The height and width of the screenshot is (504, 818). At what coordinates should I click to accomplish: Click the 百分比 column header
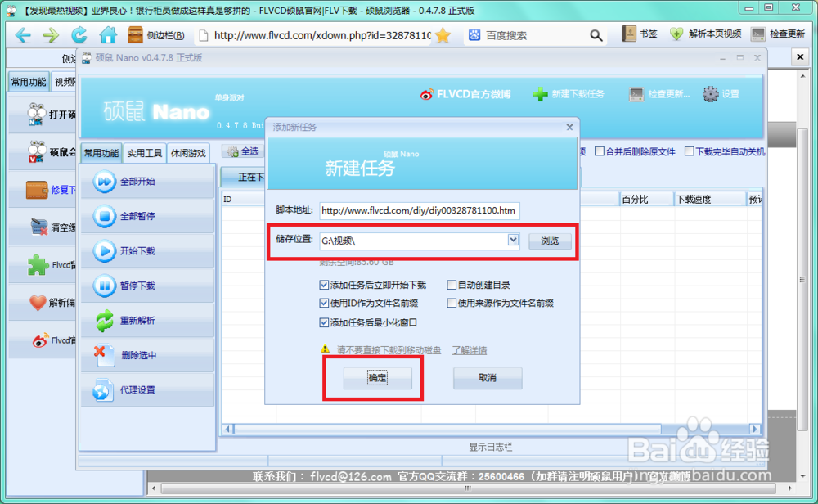click(x=646, y=200)
